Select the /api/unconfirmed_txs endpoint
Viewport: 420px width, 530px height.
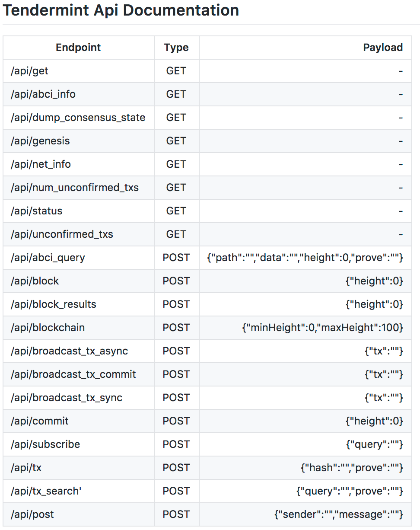62,234
